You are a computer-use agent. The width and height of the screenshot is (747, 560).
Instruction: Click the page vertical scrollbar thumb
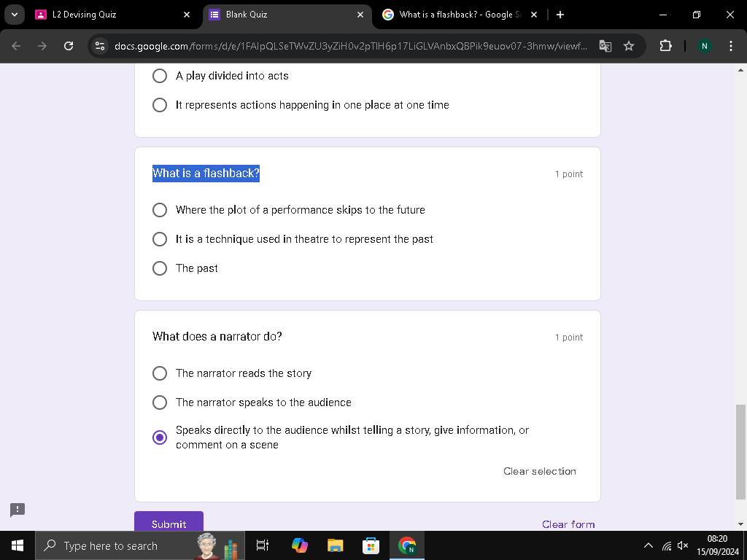tap(740, 452)
